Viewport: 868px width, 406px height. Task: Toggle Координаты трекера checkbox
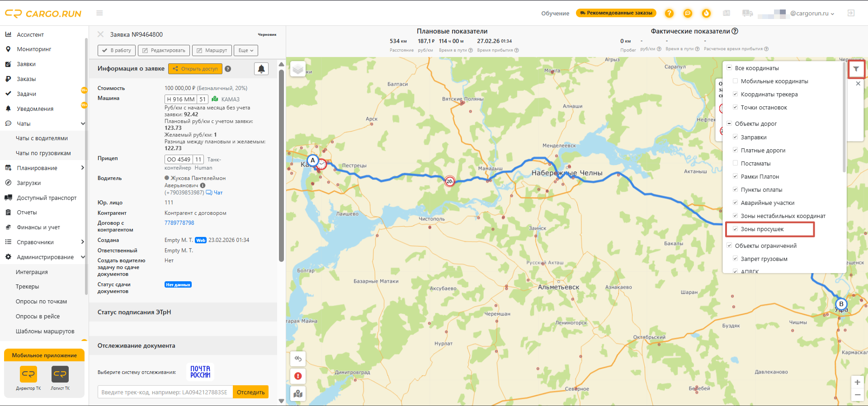click(735, 94)
